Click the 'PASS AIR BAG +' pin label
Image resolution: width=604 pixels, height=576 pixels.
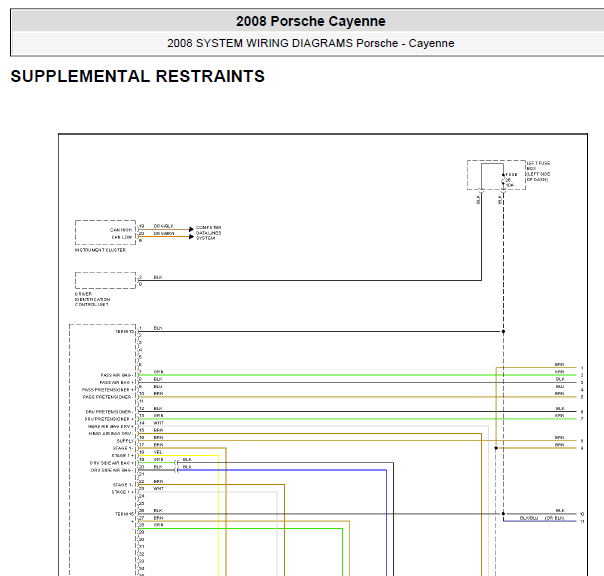coord(116,383)
